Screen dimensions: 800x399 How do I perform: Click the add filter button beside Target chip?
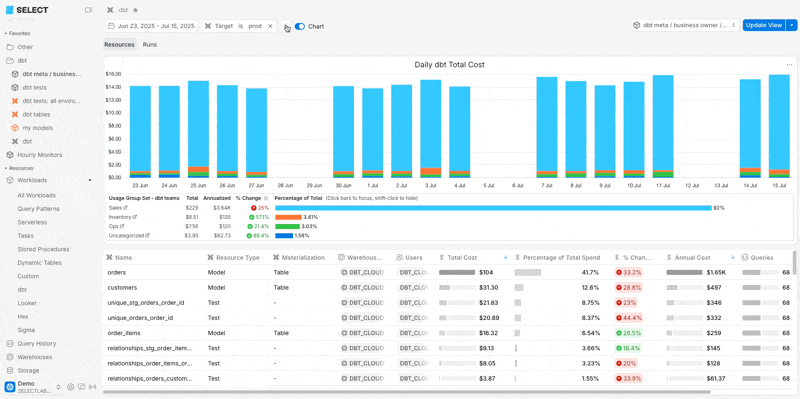286,26
